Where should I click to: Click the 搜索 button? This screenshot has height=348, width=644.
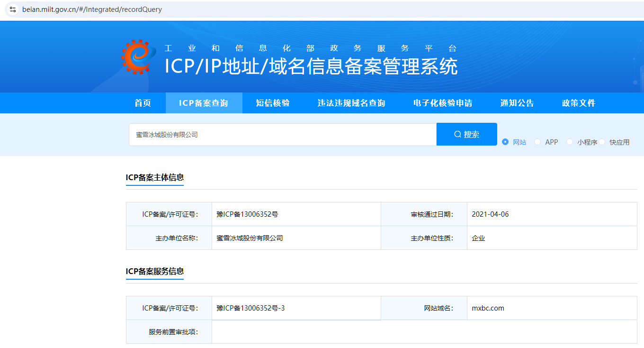(467, 134)
